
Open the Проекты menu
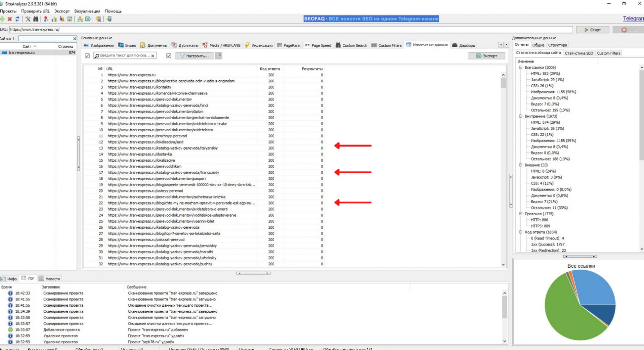[x=8, y=11]
